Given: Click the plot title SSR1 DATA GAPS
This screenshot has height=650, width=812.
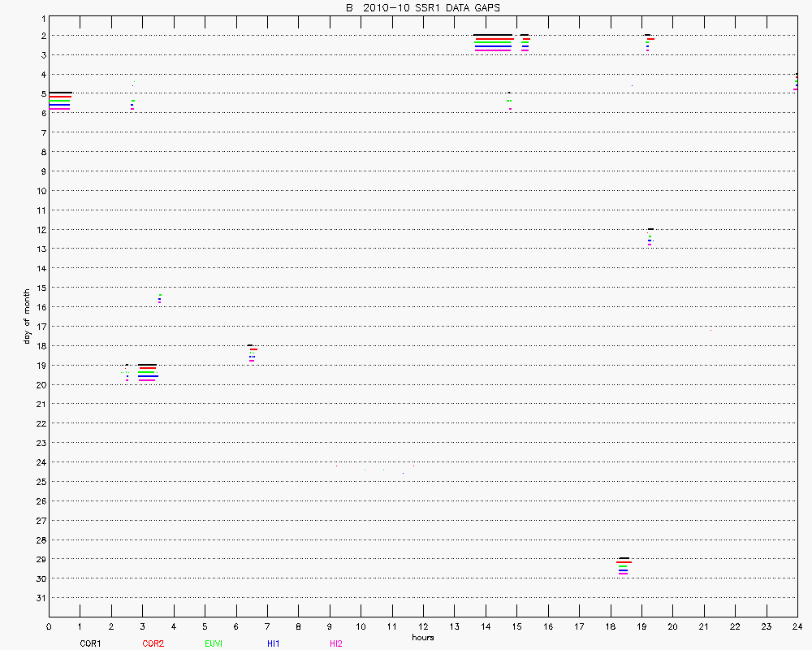Looking at the screenshot, I should pyautogui.click(x=423, y=7).
